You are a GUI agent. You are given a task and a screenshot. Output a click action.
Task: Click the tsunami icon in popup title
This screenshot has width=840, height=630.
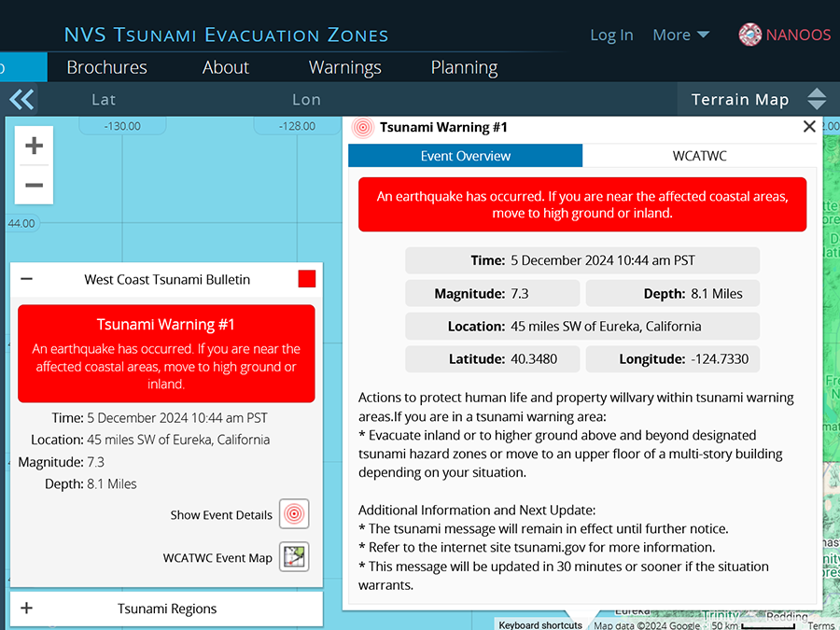(x=364, y=128)
